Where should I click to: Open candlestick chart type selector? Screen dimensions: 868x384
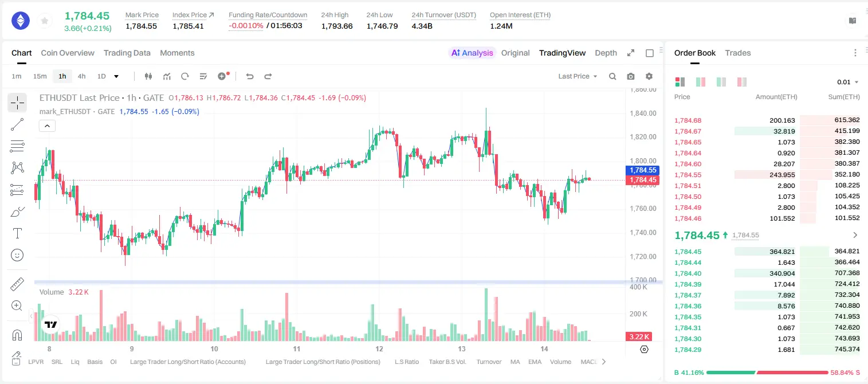coord(149,76)
